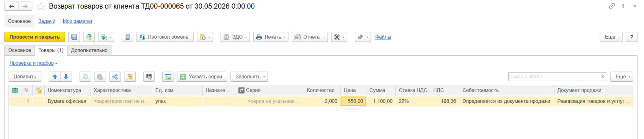Split the row icon
This screenshot has height=139, width=644.
tap(115, 77)
